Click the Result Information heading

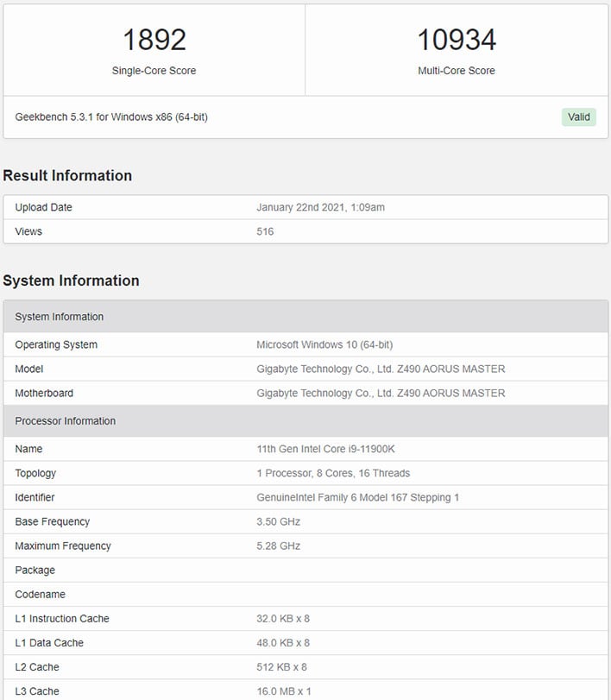67,175
